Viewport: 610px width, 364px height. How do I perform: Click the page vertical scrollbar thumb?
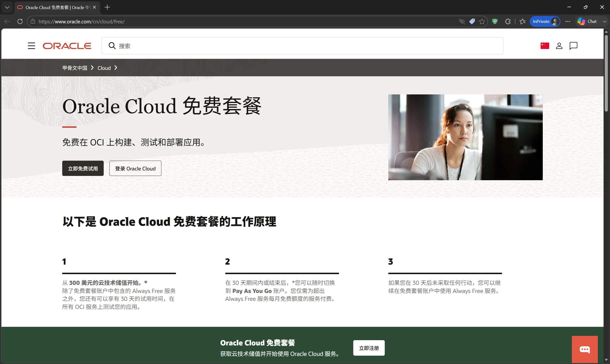[606, 73]
